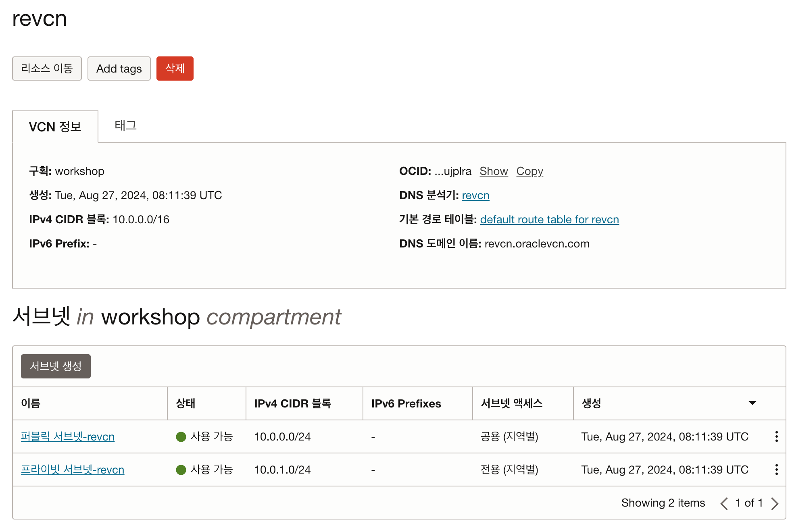Click the red 삭제 button

click(175, 69)
